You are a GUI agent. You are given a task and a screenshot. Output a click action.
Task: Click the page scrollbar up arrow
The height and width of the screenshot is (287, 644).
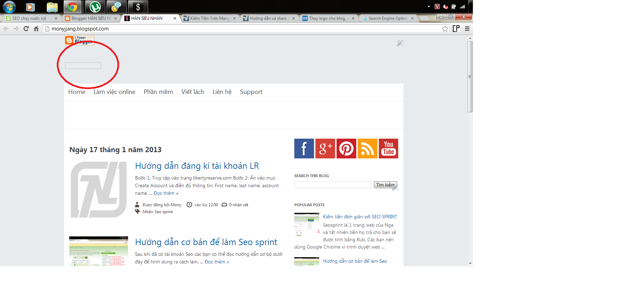pyautogui.click(x=470, y=38)
